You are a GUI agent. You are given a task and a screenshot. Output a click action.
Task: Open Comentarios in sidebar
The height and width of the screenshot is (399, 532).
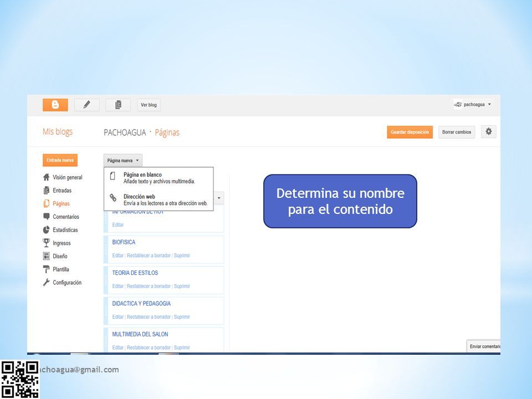tap(66, 217)
